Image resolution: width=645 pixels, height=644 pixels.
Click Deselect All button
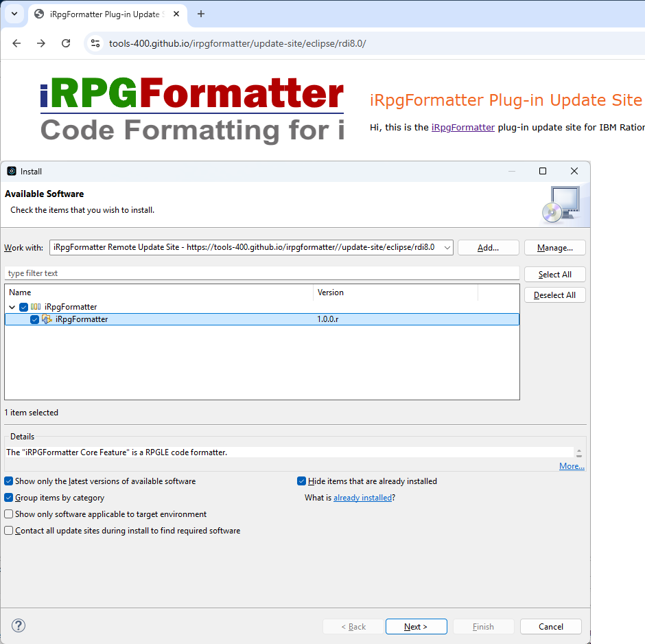coord(555,295)
